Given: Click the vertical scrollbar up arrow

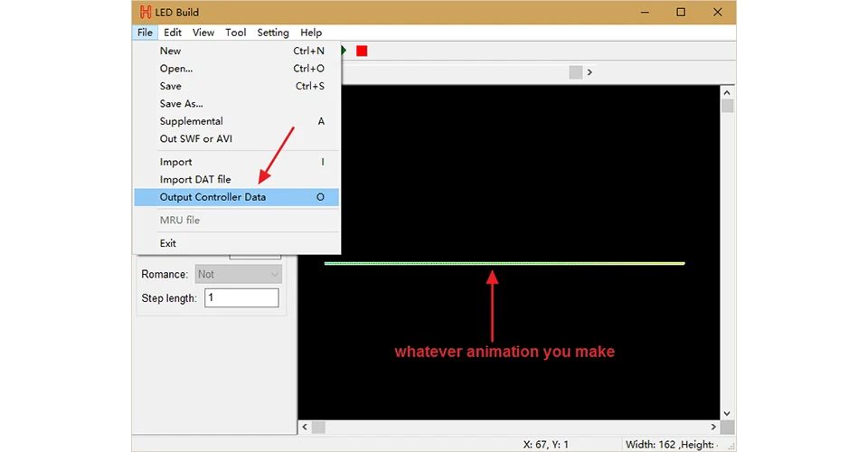Looking at the screenshot, I should [727, 93].
